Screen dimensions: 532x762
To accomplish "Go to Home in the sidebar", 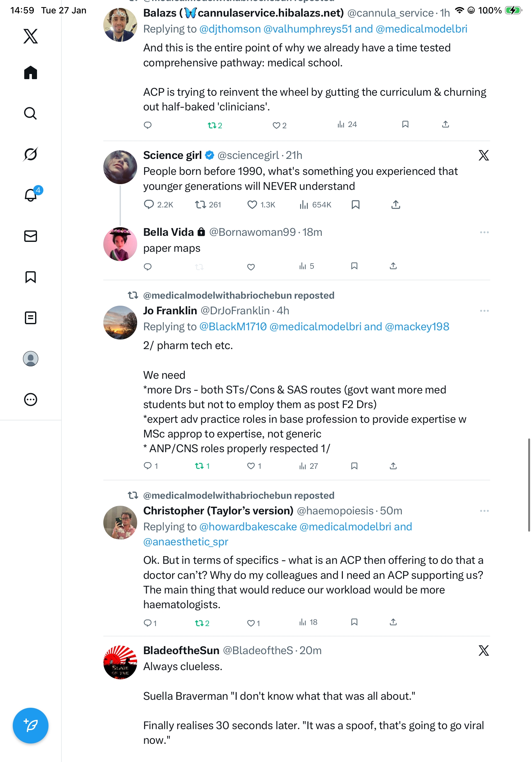I will (31, 72).
